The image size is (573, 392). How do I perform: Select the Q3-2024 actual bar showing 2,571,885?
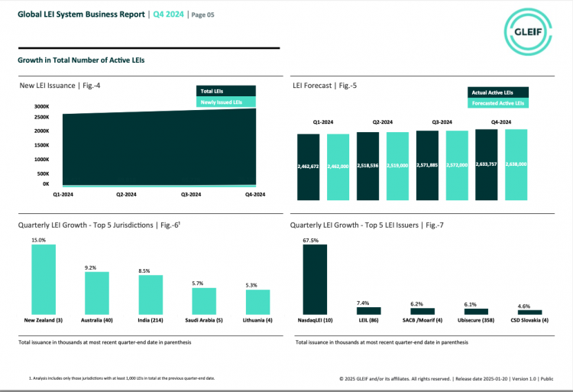pos(428,166)
